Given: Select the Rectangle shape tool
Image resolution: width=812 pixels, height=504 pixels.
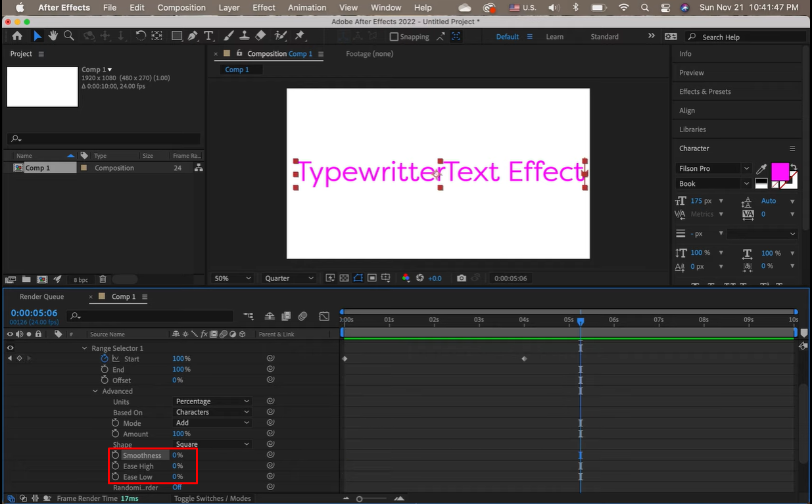Looking at the screenshot, I should click(177, 36).
